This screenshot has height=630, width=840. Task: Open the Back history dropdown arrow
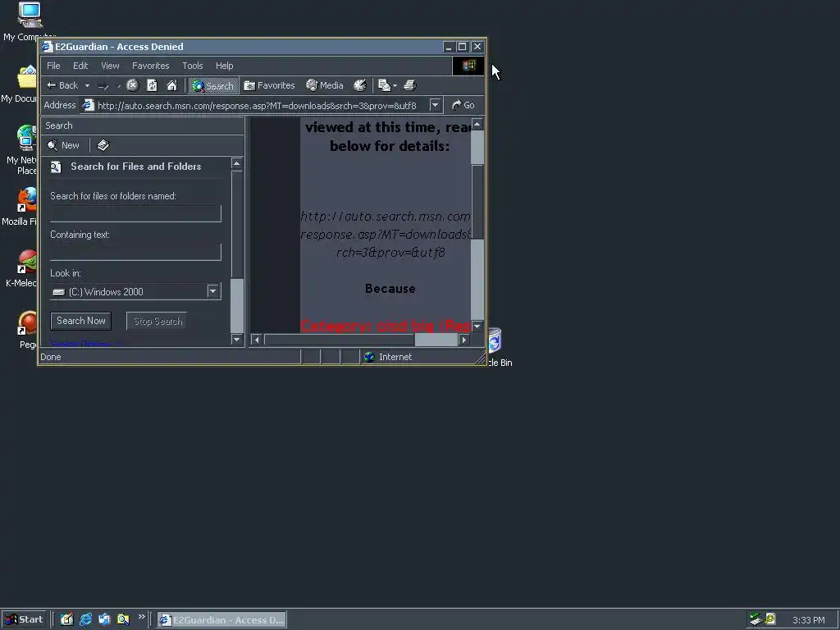87,85
